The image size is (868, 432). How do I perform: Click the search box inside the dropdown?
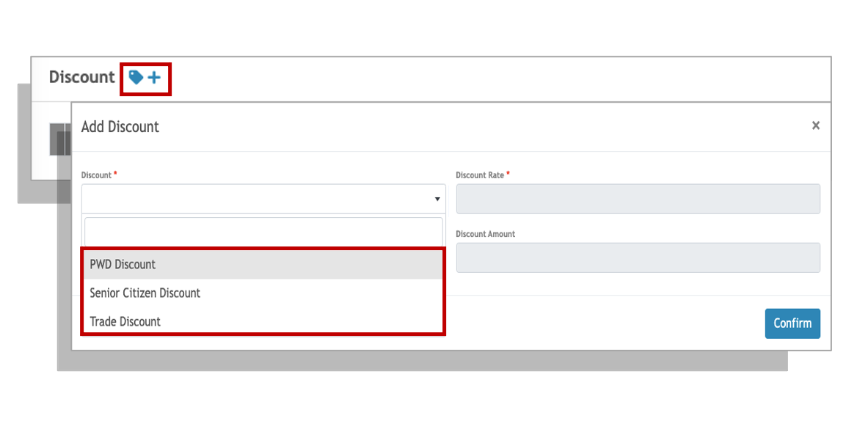[263, 232]
